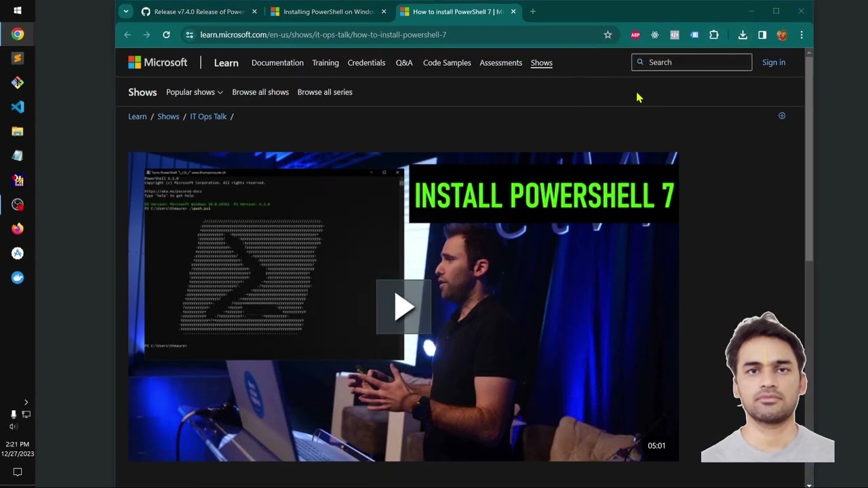The height and width of the screenshot is (488, 868).
Task: Open the Docker whale icon in taskbar
Action: 18,278
